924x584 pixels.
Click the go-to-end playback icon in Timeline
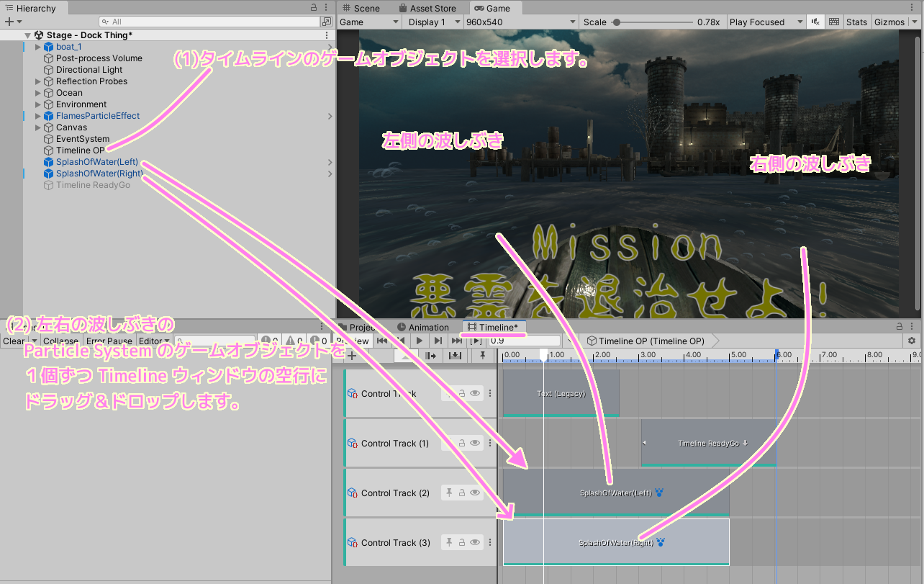[x=458, y=341]
